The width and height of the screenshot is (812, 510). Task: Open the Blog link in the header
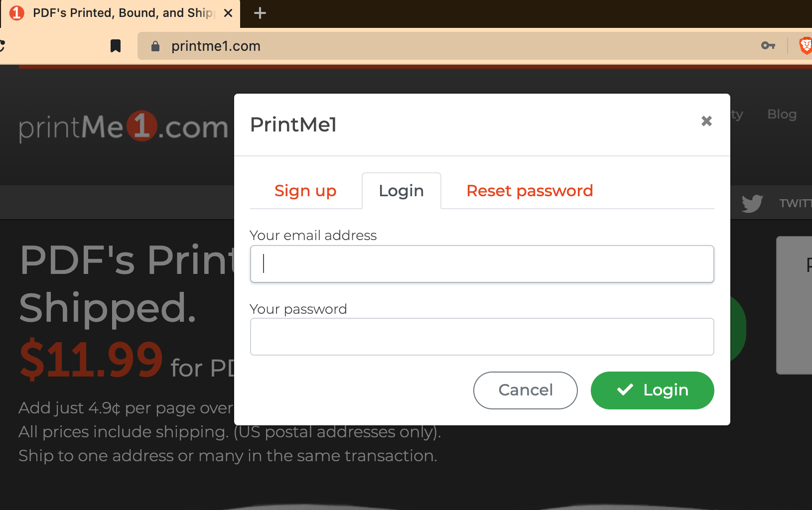(782, 114)
